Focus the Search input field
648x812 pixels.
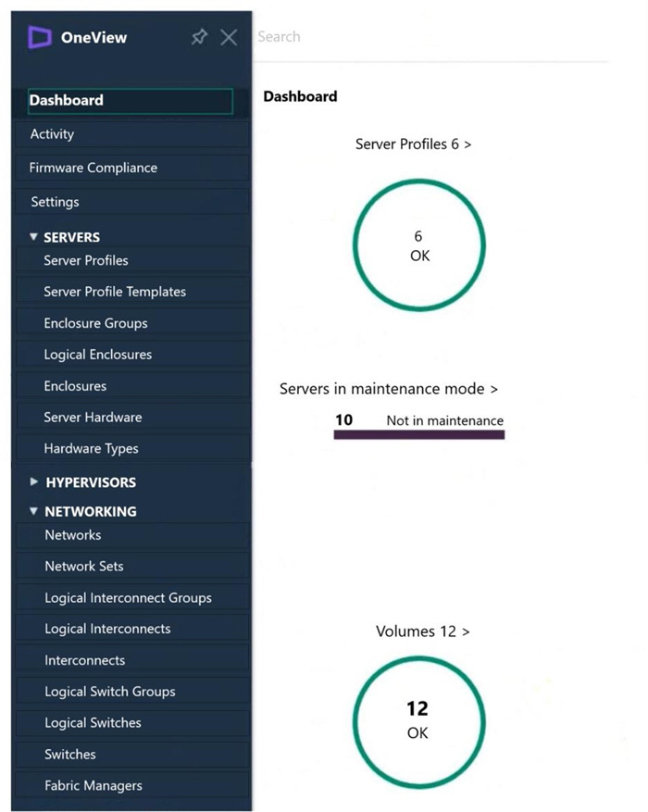point(432,37)
